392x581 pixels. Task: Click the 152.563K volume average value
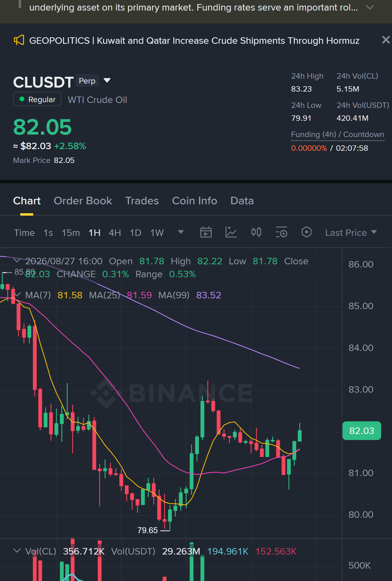(276, 551)
